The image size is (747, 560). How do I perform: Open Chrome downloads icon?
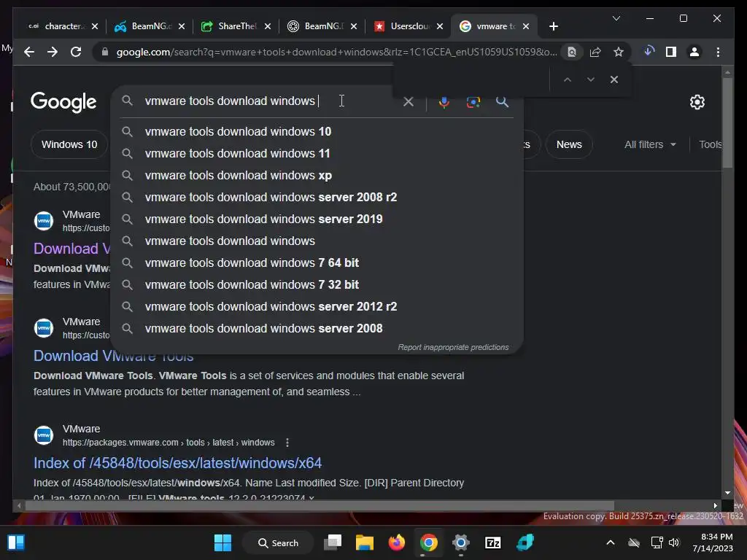point(649,52)
